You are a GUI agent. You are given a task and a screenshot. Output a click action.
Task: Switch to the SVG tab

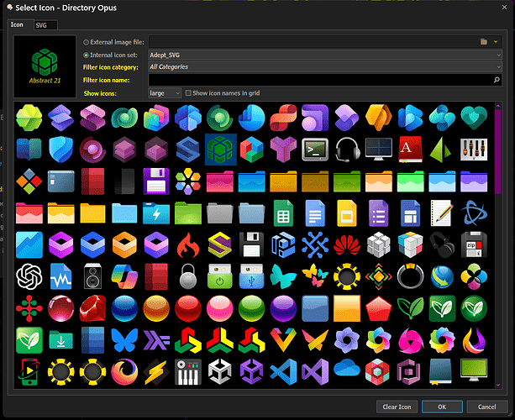tap(45, 25)
